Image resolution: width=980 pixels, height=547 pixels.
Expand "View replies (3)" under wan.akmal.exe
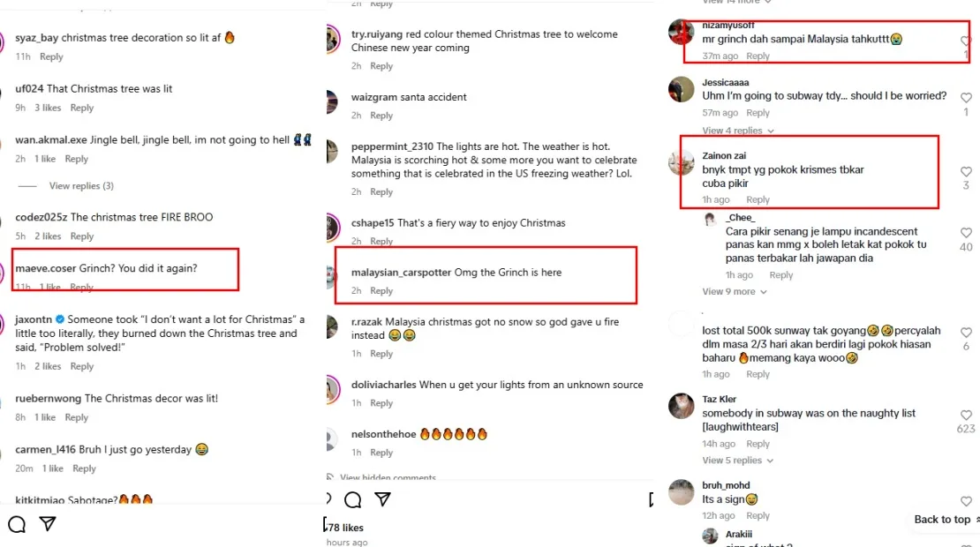[81, 186]
